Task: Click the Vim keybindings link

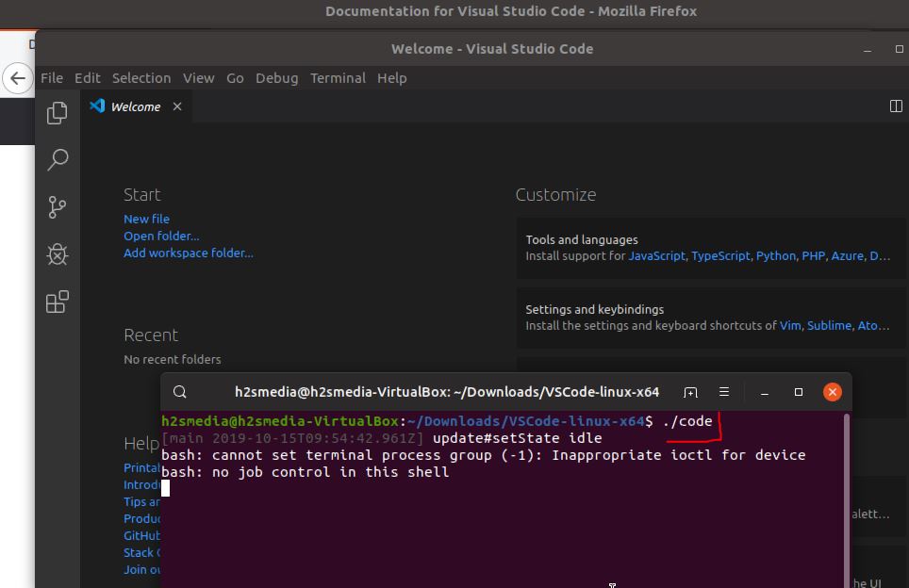Action: 790,326
